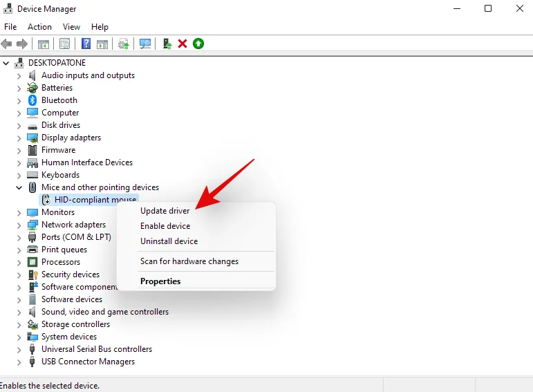The width and height of the screenshot is (533, 392).
Task: Open the File menu
Action: tap(10, 26)
